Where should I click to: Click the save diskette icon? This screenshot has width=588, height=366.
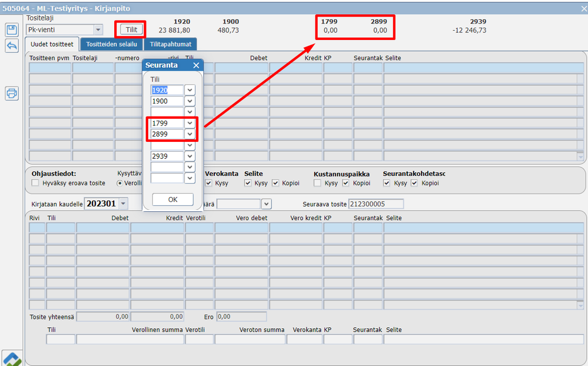click(x=12, y=29)
